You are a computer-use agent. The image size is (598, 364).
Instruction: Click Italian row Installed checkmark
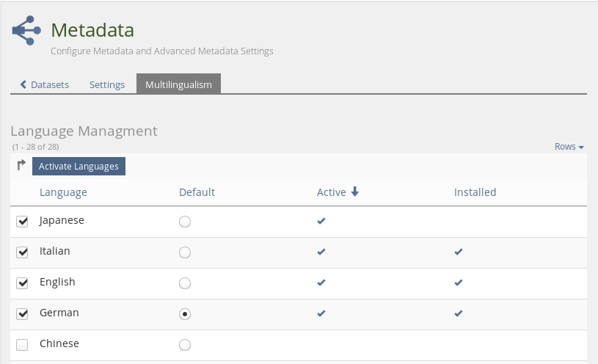458,252
